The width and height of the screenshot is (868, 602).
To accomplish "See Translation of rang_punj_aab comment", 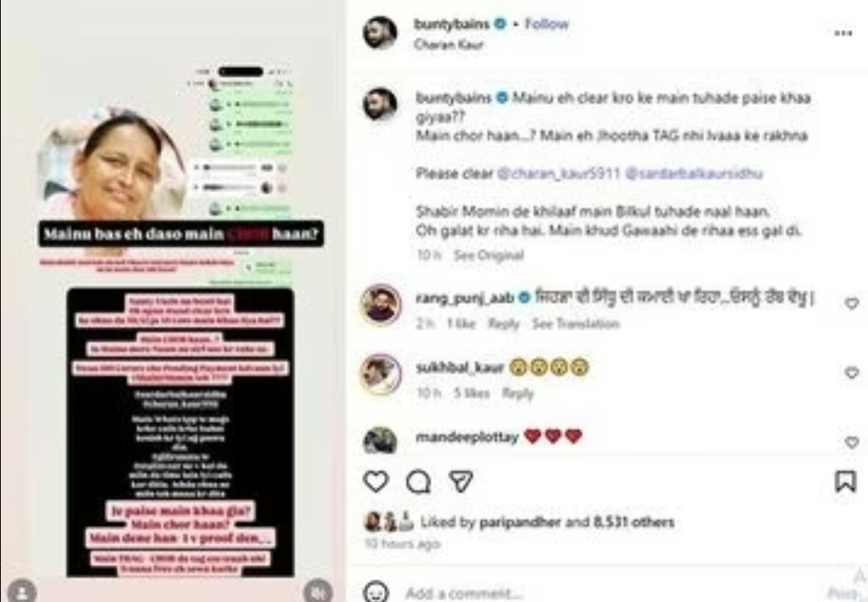I will 575,324.
